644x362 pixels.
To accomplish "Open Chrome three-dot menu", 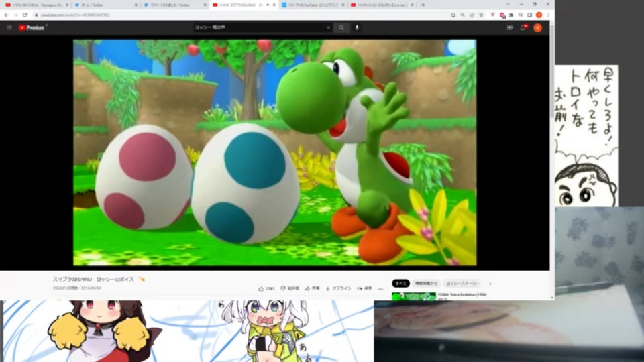I will (548, 15).
